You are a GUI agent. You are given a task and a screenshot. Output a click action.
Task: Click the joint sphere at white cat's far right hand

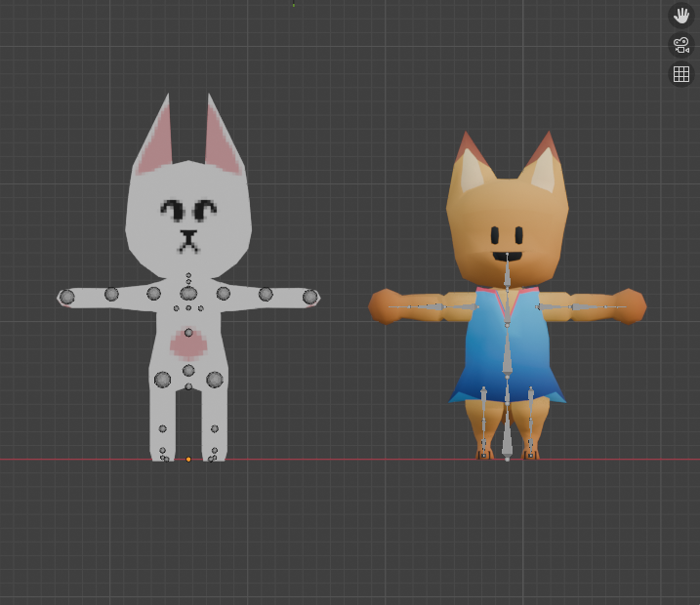[x=309, y=297]
